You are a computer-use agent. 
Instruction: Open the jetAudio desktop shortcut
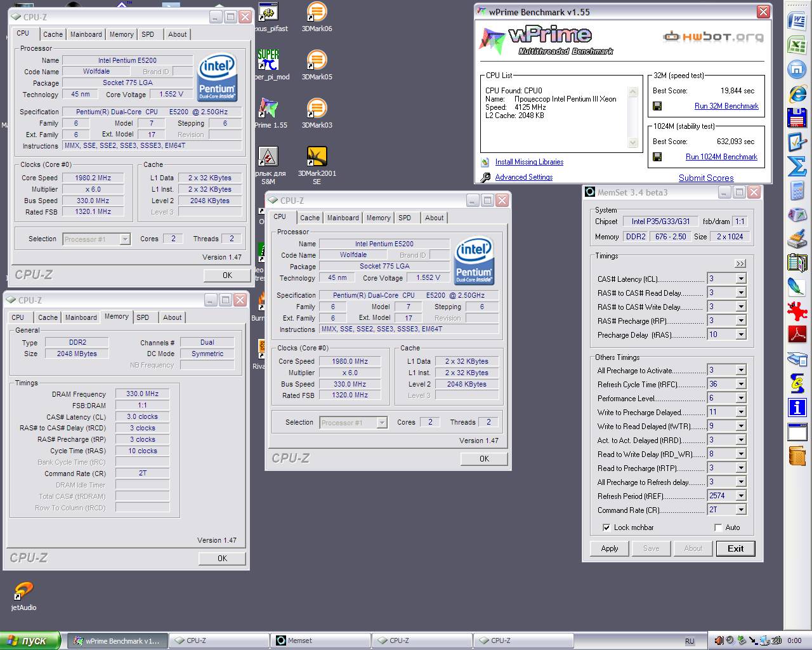[x=23, y=597]
